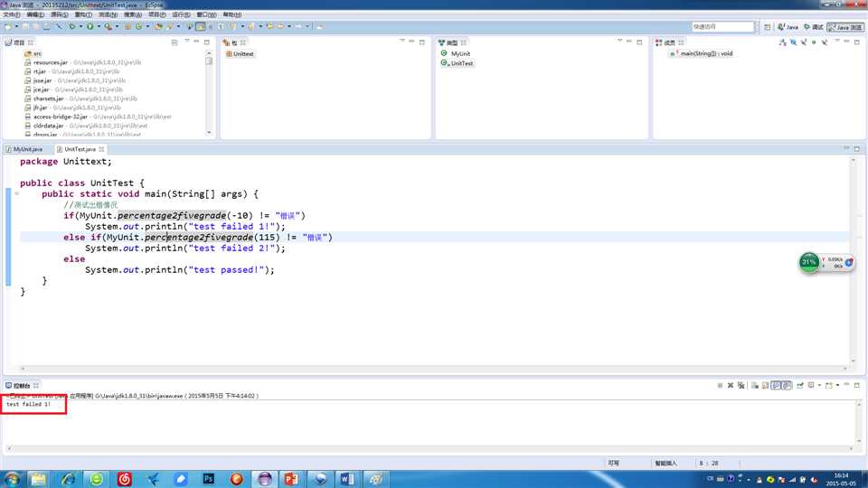Click the green Run button in toolbar
The width and height of the screenshot is (868, 488).
[x=89, y=27]
